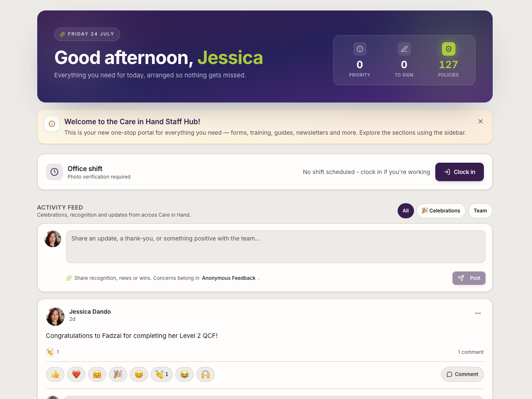Viewport: 532px width, 399px height.
Task: Select the Fadzai congratulations post text
Action: coord(131,336)
